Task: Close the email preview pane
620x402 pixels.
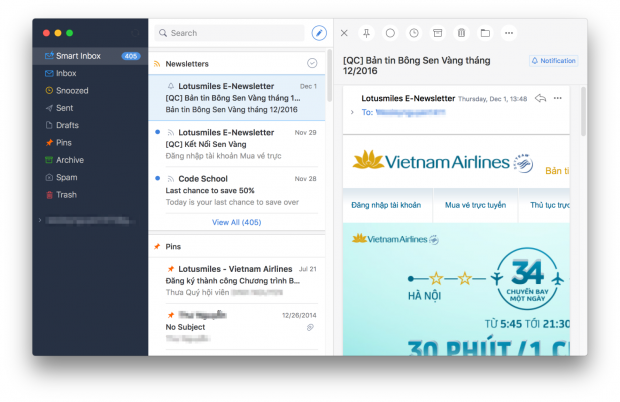Action: [x=344, y=33]
